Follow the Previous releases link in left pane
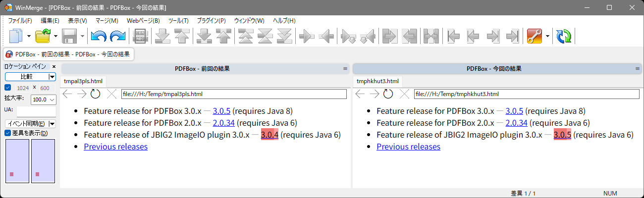644x198 pixels. pos(116,147)
